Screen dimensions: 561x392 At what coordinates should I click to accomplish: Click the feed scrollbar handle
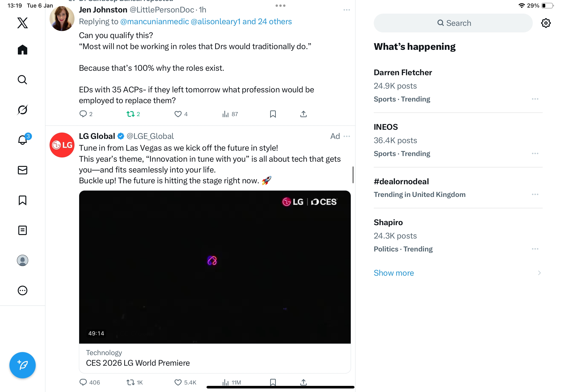(x=353, y=175)
